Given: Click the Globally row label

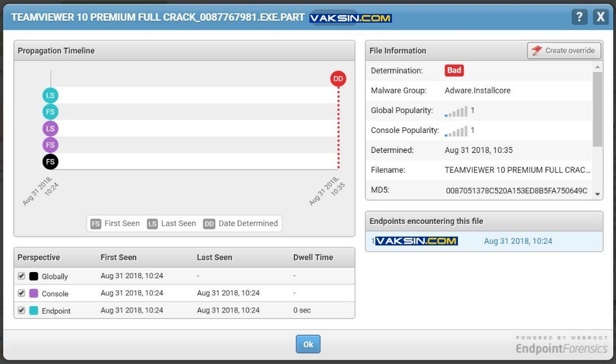Looking at the screenshot, I should pyautogui.click(x=55, y=276).
